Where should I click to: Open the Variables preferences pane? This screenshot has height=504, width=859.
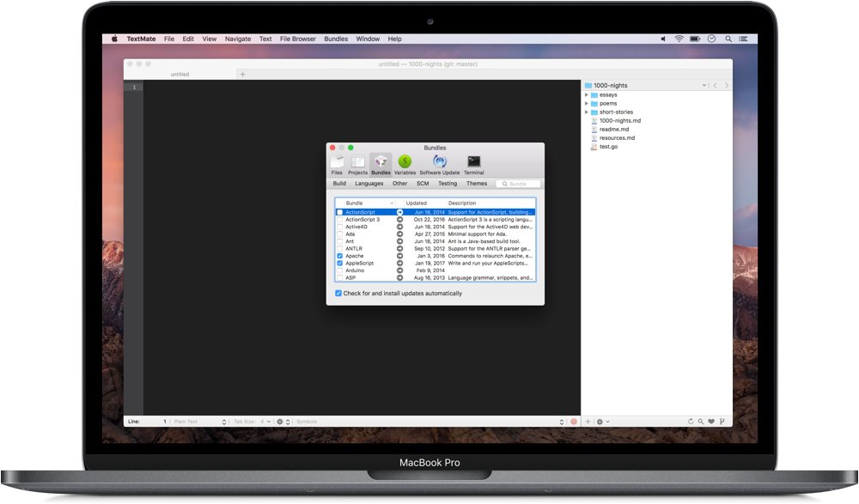click(405, 164)
